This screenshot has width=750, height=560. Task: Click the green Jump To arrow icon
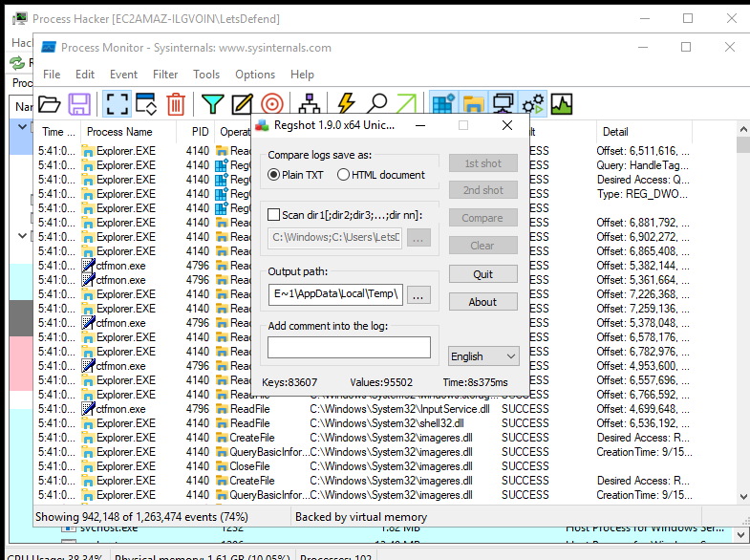point(407,104)
